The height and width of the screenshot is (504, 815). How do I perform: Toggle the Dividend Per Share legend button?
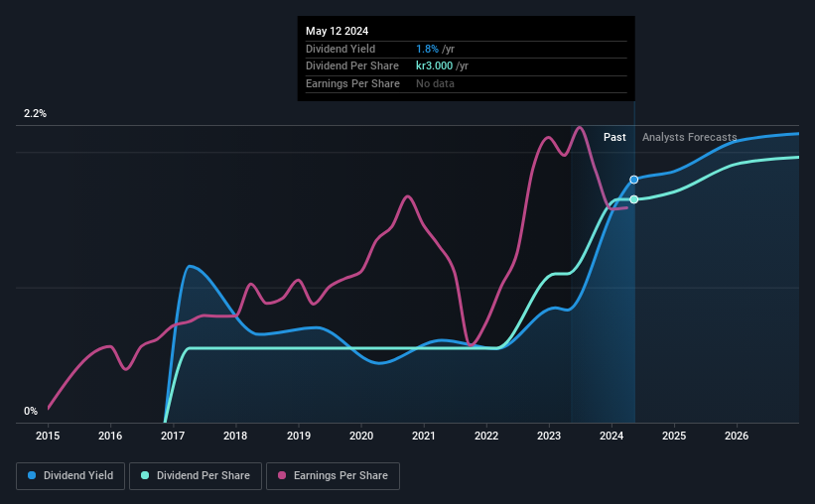pyautogui.click(x=196, y=476)
